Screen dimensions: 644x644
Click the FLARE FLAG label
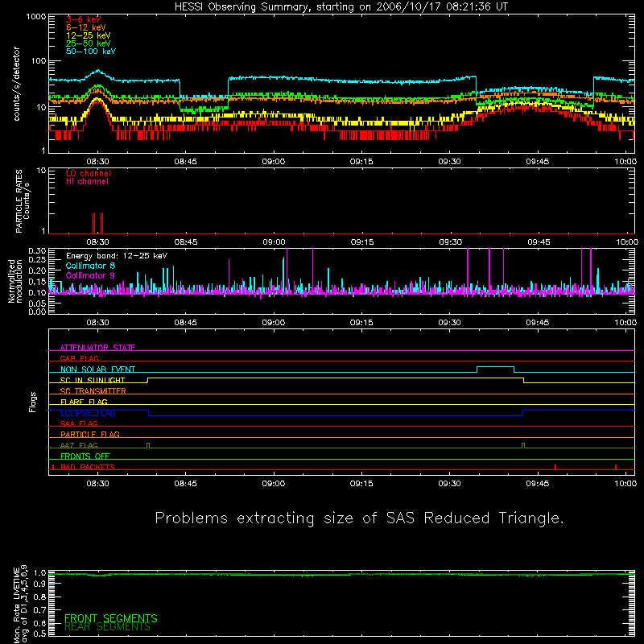point(84,402)
